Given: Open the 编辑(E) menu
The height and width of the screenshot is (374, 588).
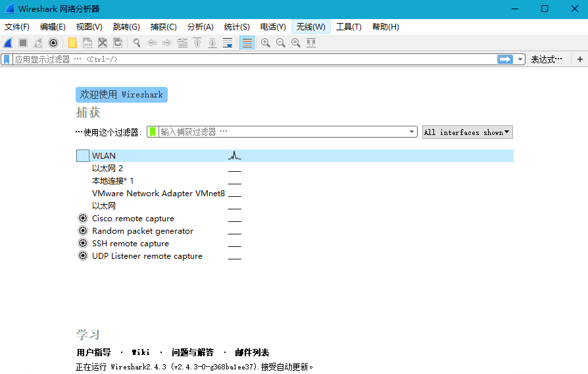Looking at the screenshot, I should click(x=53, y=27).
